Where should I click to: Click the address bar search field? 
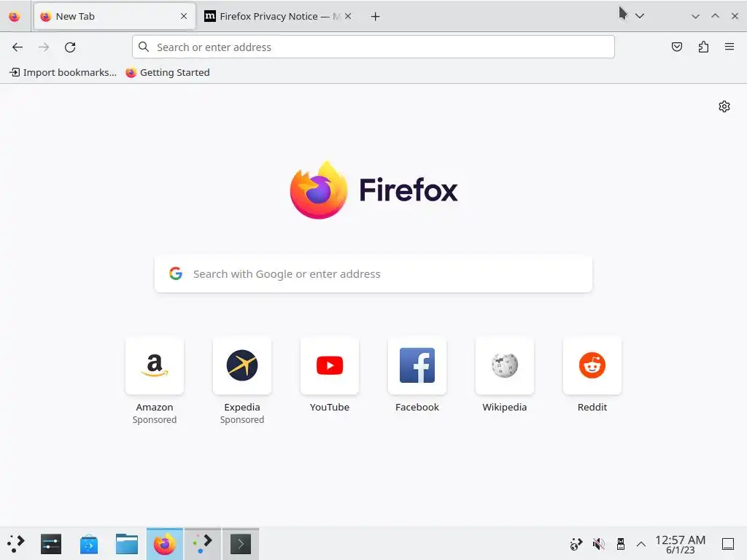(373, 47)
